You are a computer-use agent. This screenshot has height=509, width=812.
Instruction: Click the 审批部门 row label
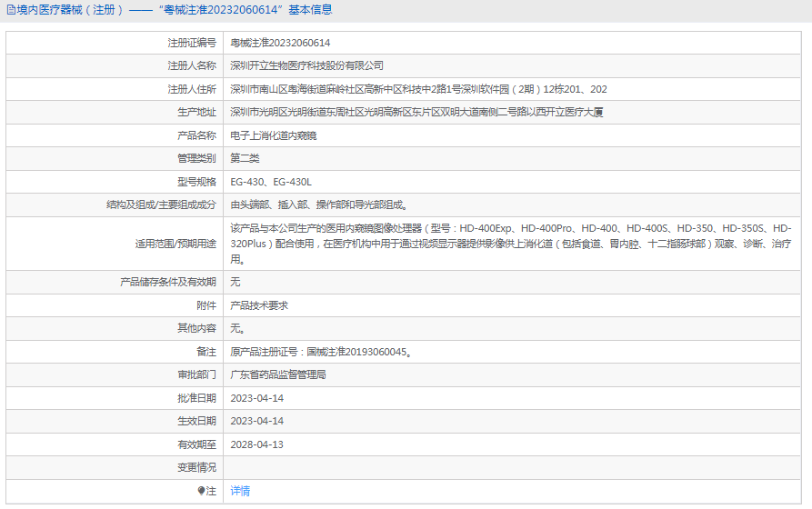[x=196, y=374]
